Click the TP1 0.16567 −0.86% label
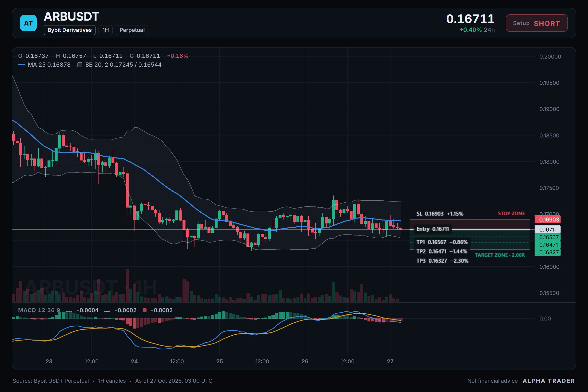588x392 pixels. 442,242
